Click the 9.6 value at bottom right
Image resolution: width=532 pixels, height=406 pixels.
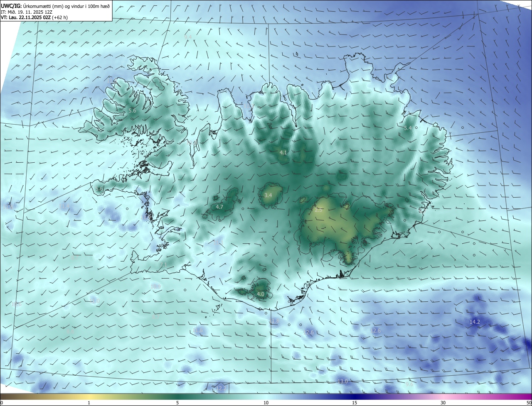pos(409,384)
